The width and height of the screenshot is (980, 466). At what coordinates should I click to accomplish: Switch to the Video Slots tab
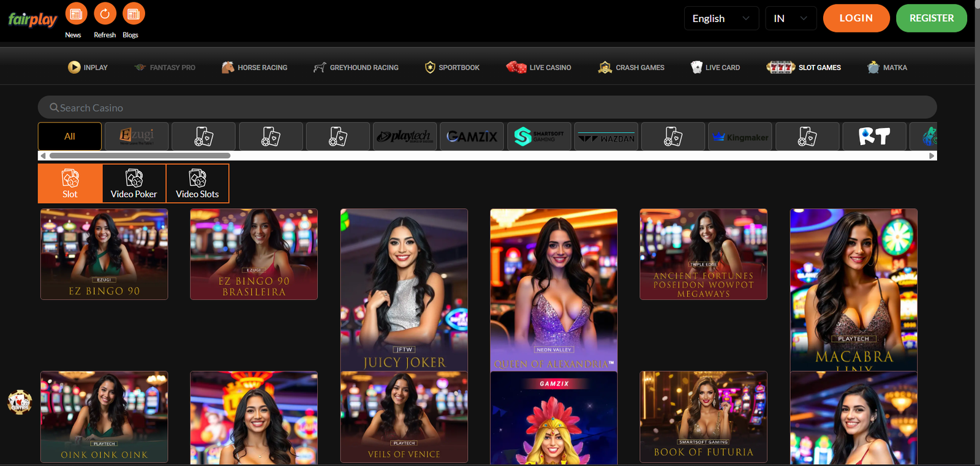[x=197, y=184]
